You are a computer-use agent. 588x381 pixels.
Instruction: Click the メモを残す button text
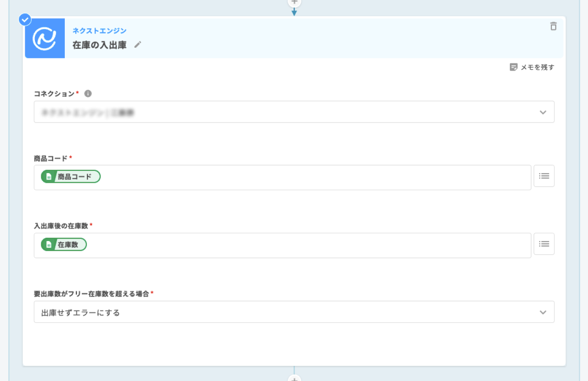tap(537, 67)
